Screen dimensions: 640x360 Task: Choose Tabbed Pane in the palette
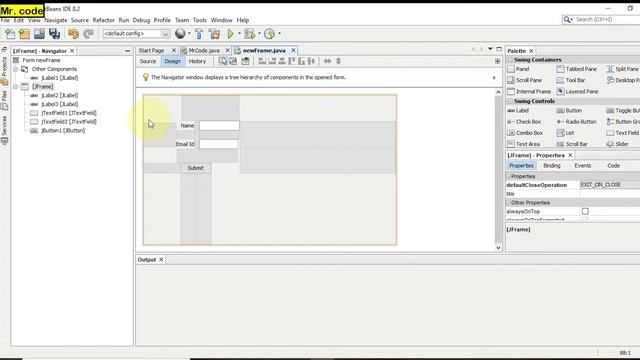[577, 69]
